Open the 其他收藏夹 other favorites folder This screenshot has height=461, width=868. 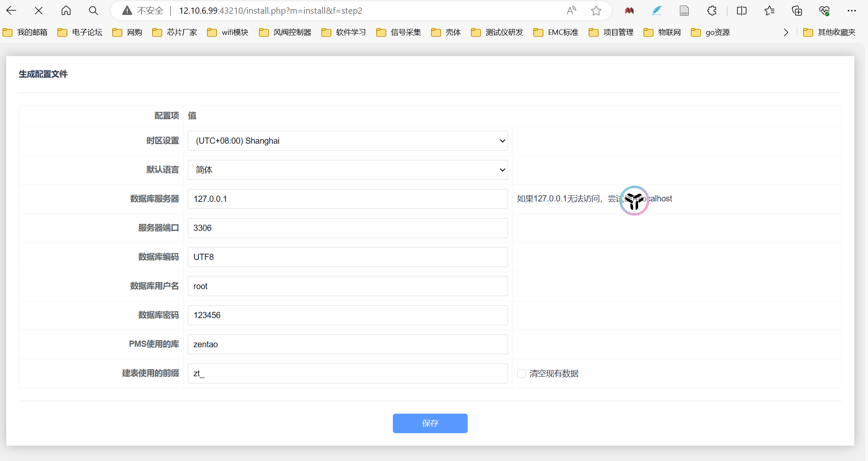829,32
